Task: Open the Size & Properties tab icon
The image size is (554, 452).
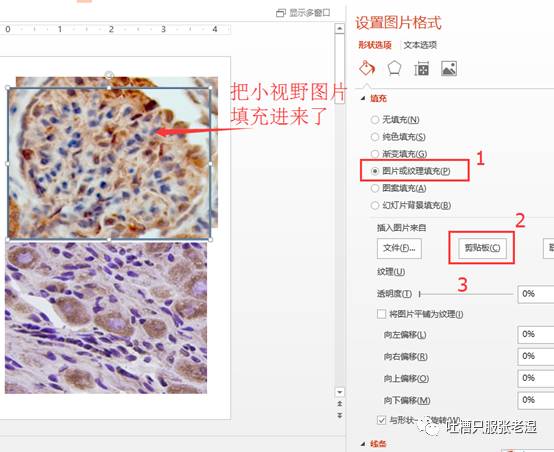Action: [x=422, y=69]
